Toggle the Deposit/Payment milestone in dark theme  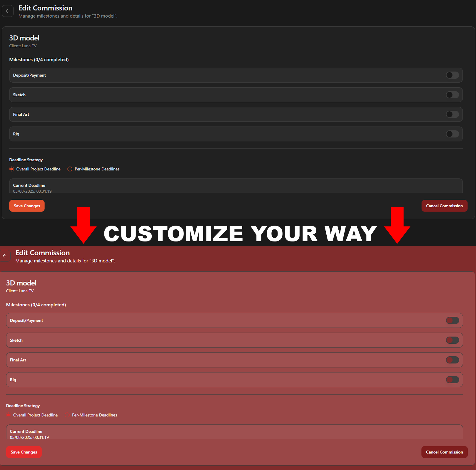pos(452,75)
